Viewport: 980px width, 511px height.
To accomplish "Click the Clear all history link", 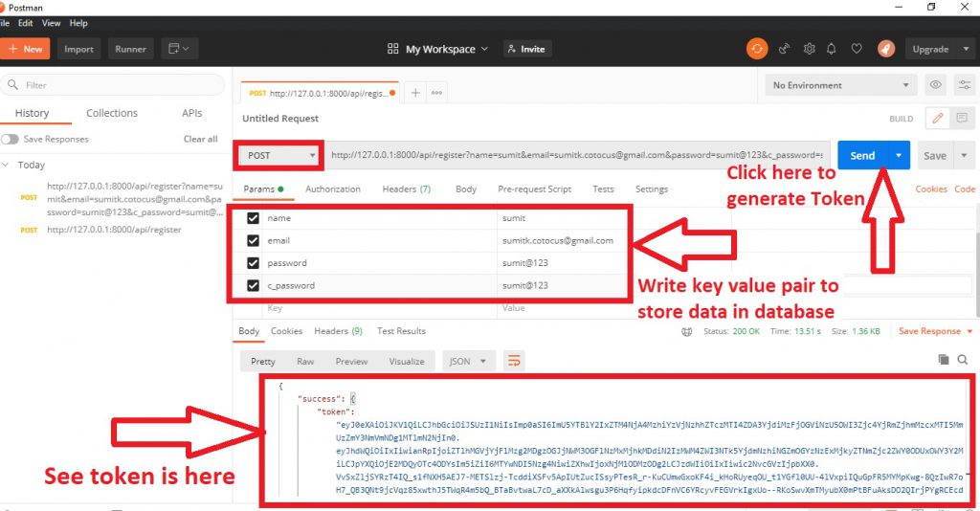I will click(x=200, y=139).
